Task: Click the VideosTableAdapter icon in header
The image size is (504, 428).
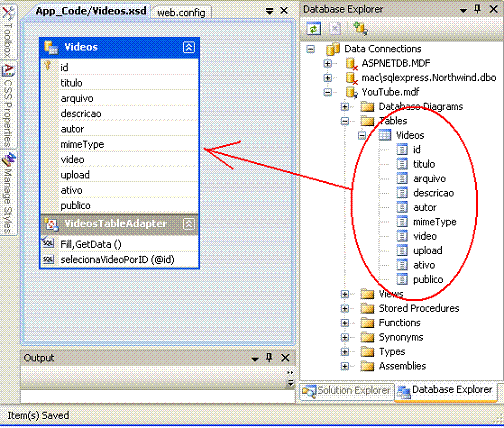Action: [x=52, y=224]
